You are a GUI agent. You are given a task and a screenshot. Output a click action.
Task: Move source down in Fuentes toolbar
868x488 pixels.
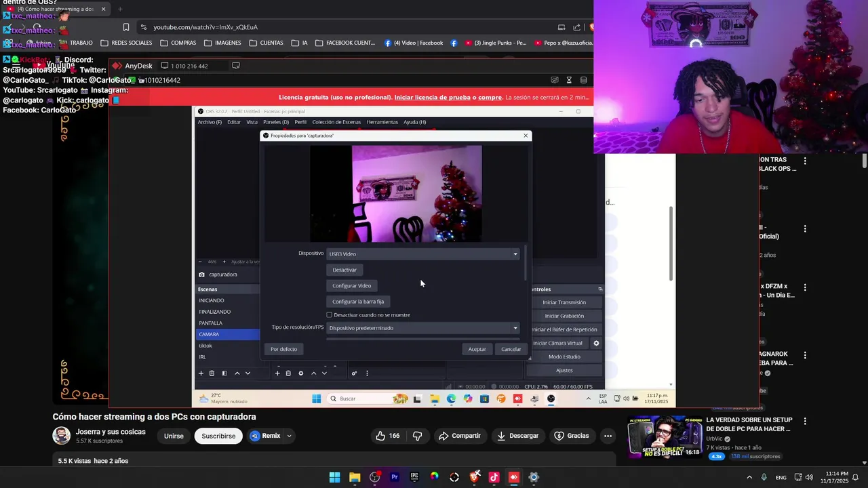(x=324, y=373)
